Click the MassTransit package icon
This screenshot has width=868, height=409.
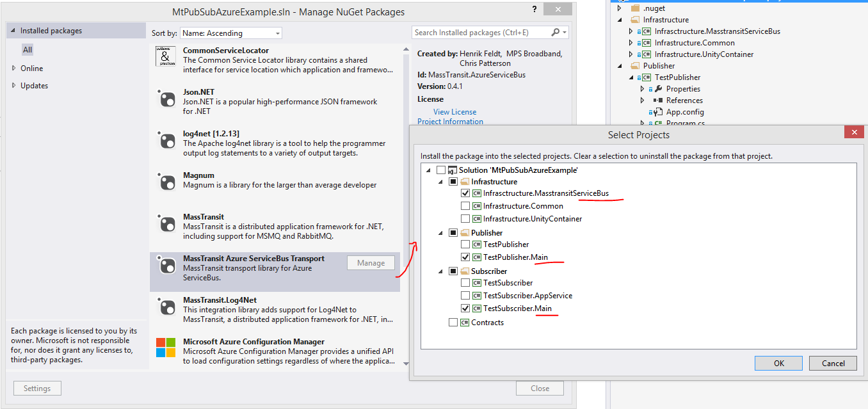(x=166, y=223)
